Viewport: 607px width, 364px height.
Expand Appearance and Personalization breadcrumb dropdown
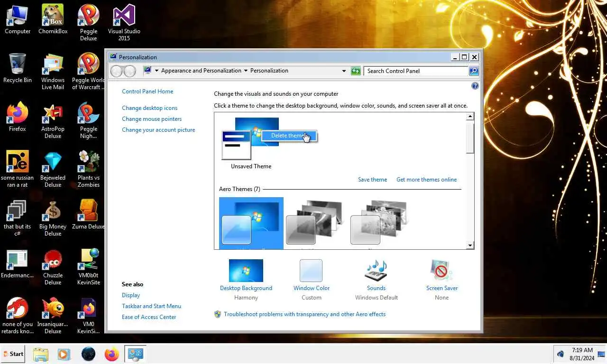click(246, 71)
